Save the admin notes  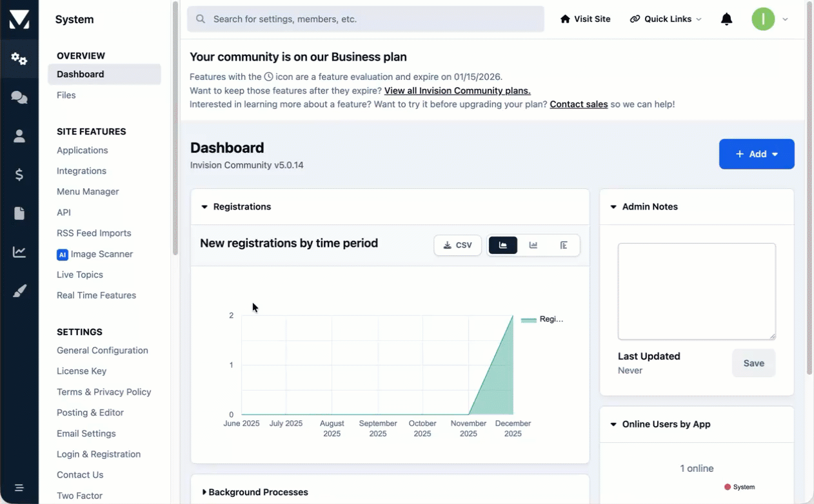pyautogui.click(x=753, y=363)
